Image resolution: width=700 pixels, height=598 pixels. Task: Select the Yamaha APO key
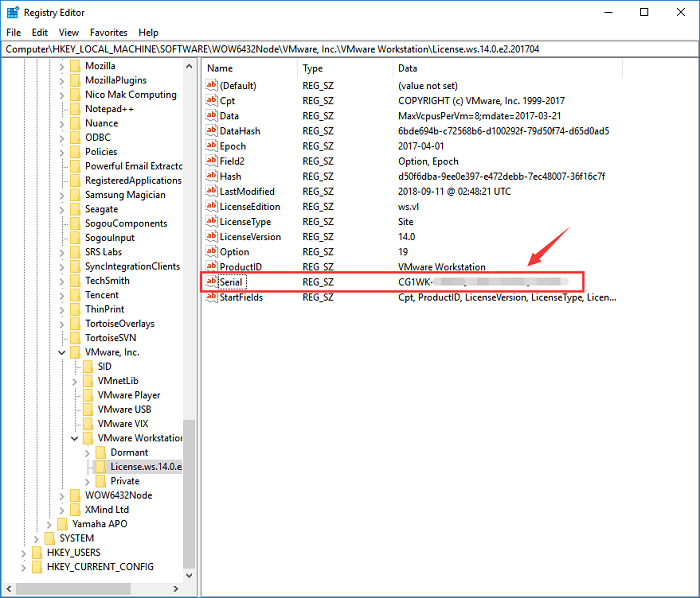[x=100, y=524]
